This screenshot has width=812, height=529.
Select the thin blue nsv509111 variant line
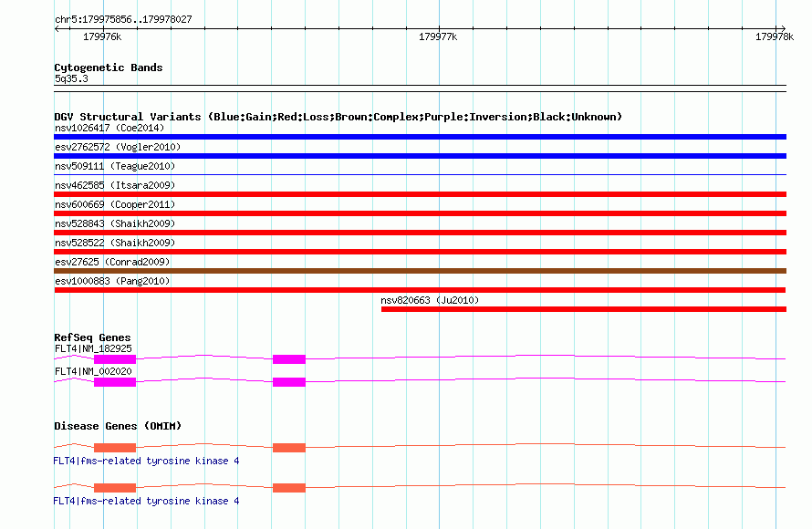[x=420, y=175]
